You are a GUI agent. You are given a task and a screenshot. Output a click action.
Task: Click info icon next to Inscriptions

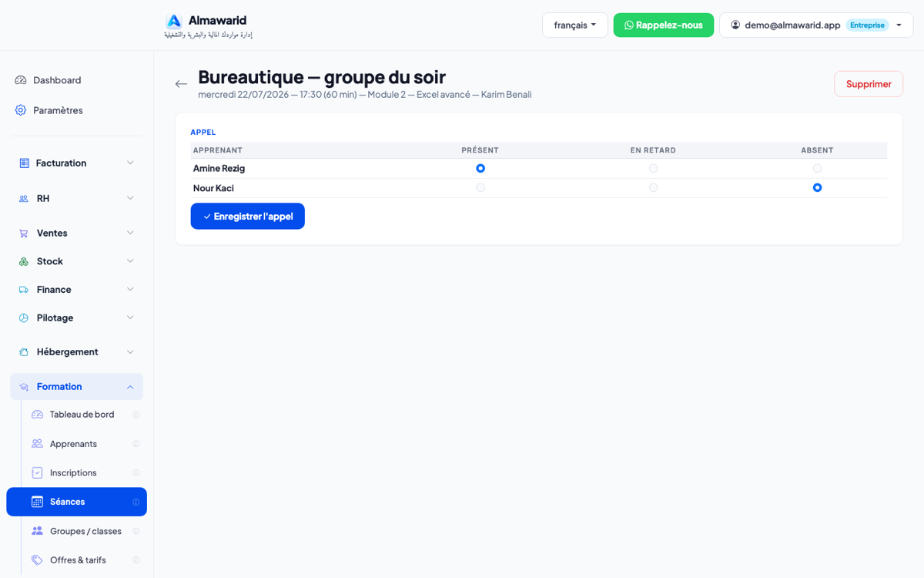pos(136,473)
